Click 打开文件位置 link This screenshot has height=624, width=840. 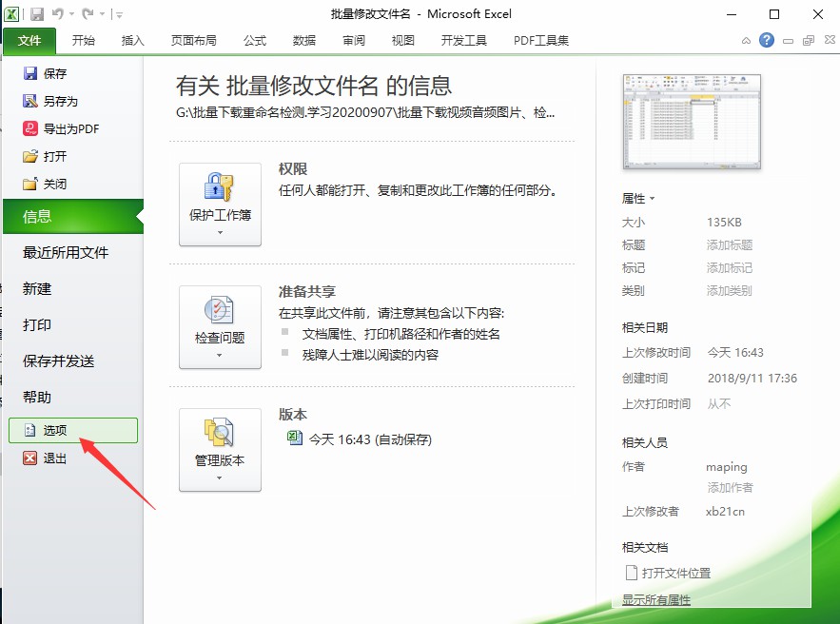pyautogui.click(x=669, y=574)
